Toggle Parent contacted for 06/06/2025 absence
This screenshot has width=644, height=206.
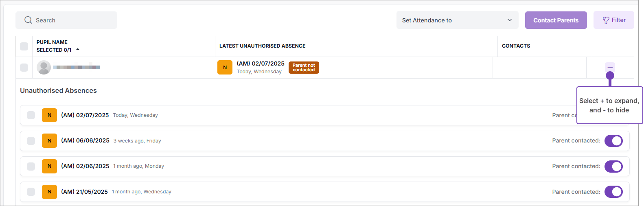point(613,141)
